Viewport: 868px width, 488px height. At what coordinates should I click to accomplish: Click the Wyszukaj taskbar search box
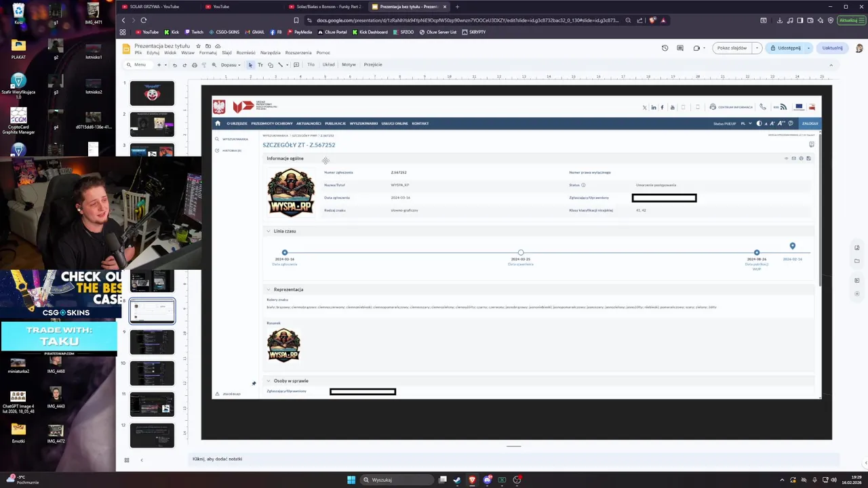[395, 480]
